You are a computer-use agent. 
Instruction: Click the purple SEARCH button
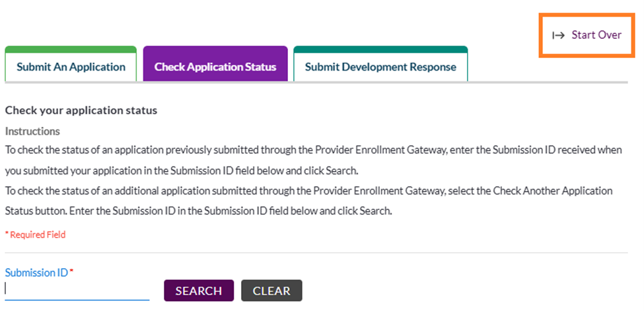[x=199, y=291]
